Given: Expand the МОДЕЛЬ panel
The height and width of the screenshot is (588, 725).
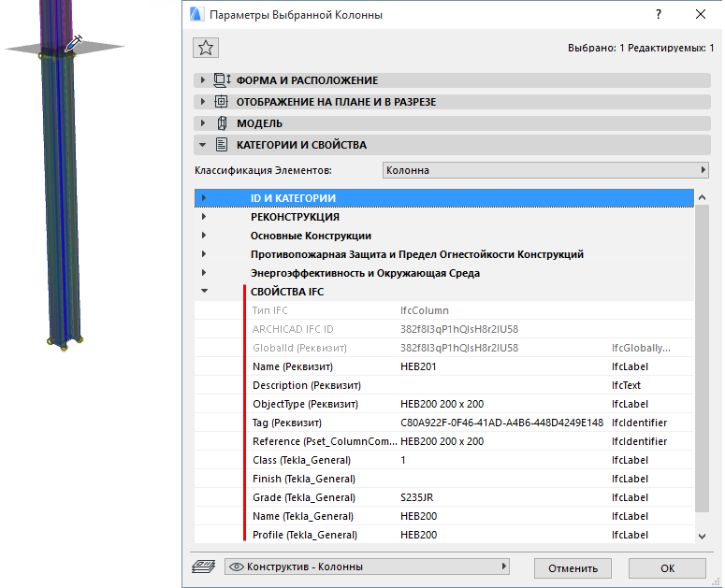Looking at the screenshot, I should coord(202,123).
